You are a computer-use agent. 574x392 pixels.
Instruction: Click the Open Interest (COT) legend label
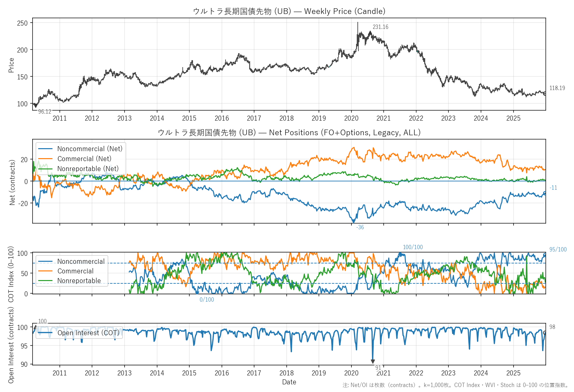[88, 333]
